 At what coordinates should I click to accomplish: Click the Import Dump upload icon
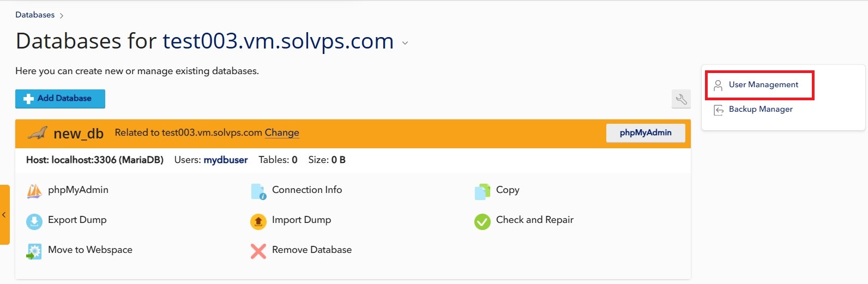[258, 221]
